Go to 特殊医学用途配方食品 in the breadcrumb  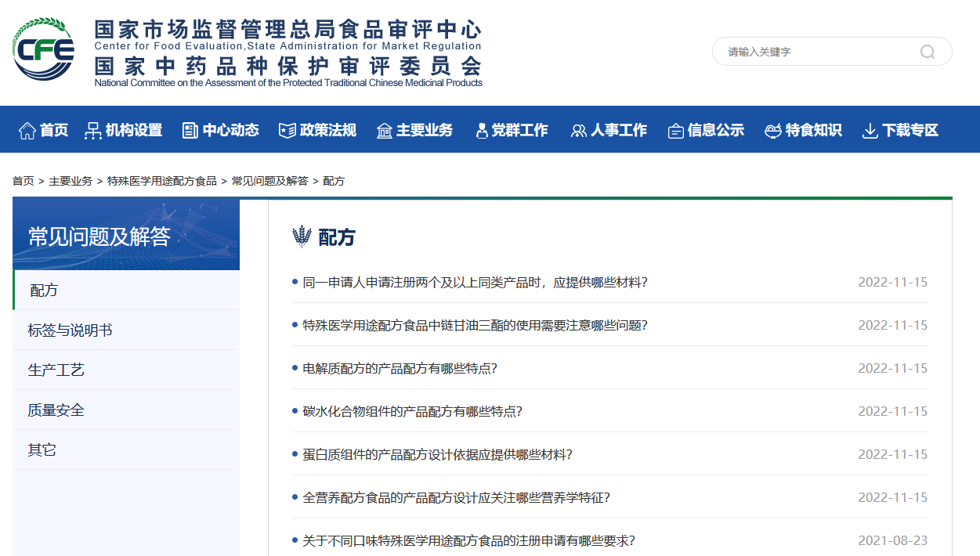162,181
